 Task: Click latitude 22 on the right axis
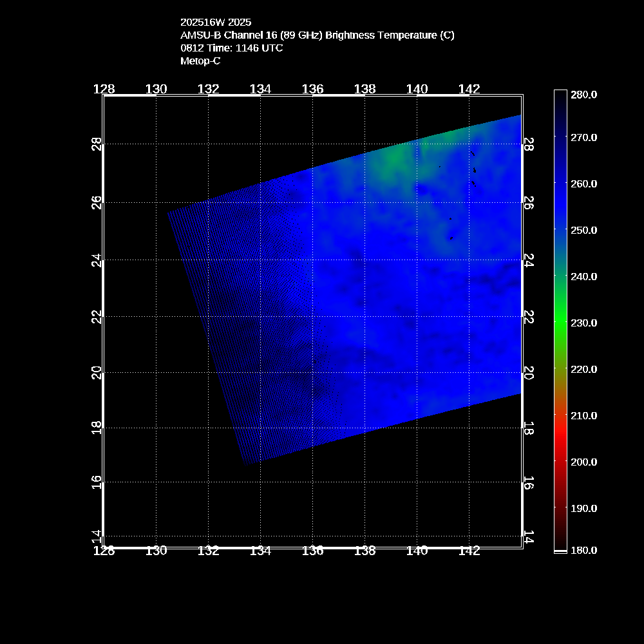click(528, 317)
